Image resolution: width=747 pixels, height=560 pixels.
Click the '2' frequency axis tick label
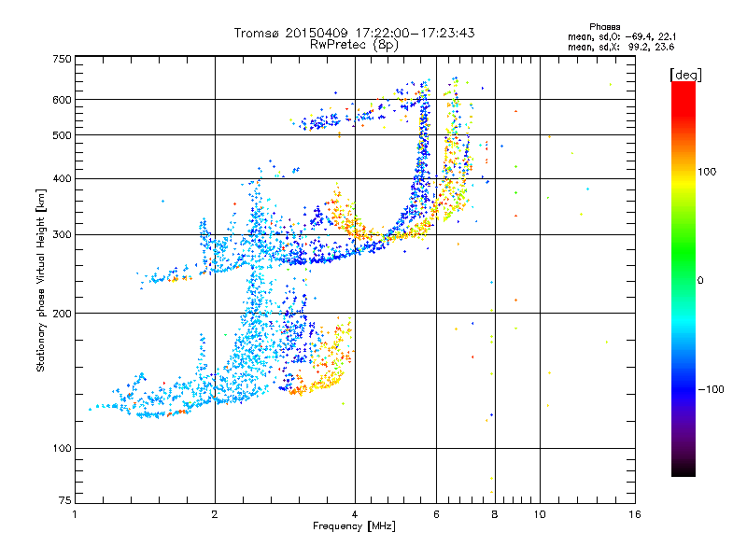pyautogui.click(x=215, y=514)
